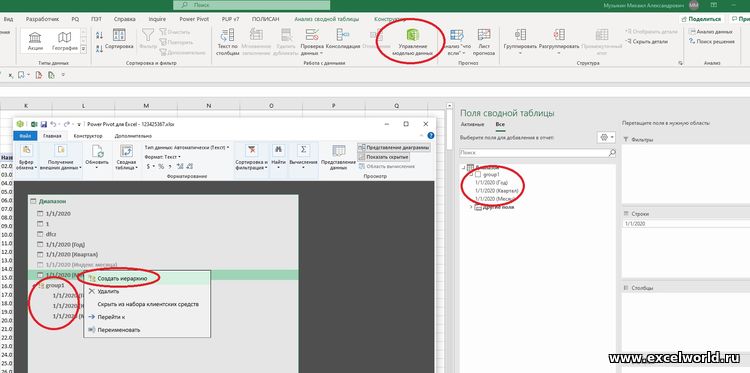Click Представление данных in Power Pivot

coord(338,158)
